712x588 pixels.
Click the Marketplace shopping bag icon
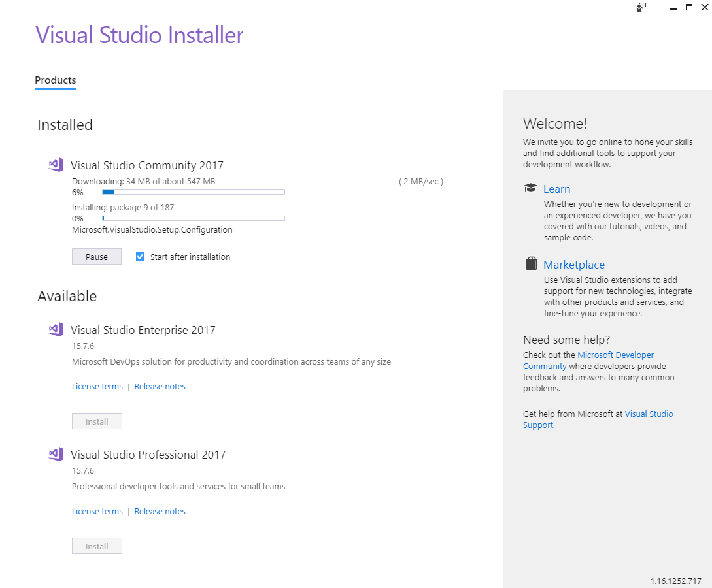531,264
